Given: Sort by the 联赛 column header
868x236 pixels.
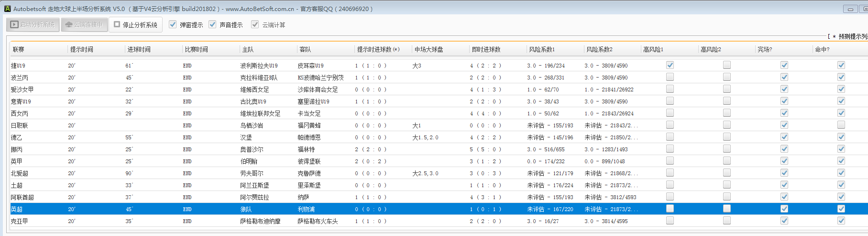Looking at the screenshot, I should 19,49.
